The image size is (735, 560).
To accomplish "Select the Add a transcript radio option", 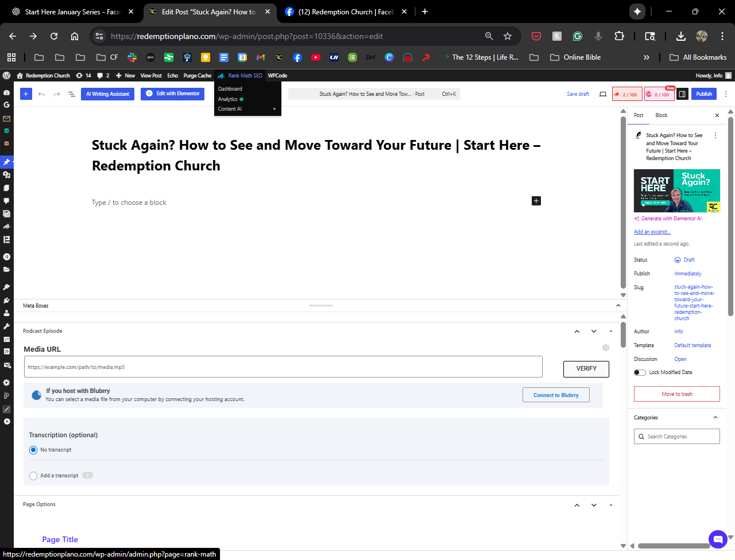I will point(33,476).
